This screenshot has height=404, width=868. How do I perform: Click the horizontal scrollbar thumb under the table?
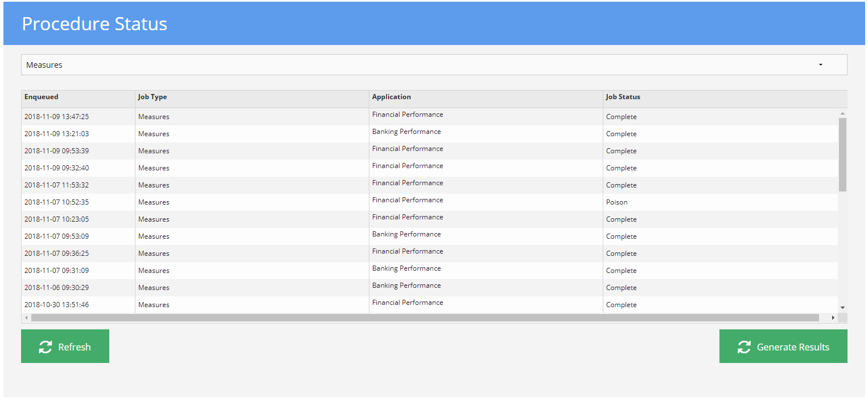pyautogui.click(x=425, y=317)
